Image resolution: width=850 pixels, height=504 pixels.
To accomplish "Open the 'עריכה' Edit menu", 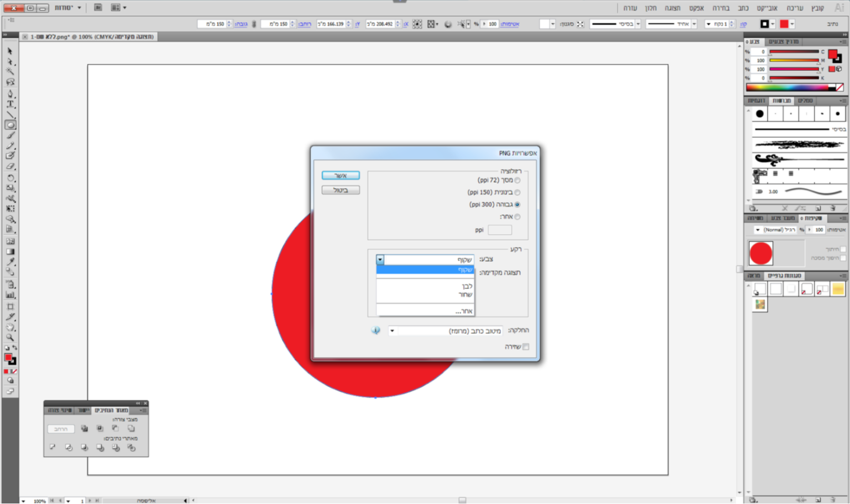I will click(x=795, y=8).
